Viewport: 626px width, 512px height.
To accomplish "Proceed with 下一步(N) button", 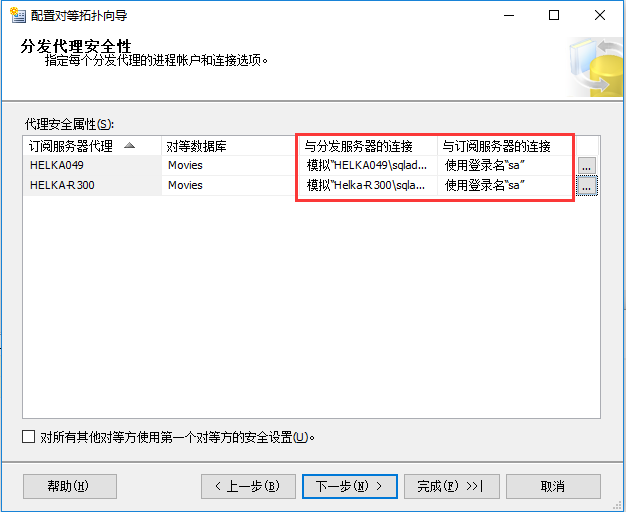I will (350, 486).
